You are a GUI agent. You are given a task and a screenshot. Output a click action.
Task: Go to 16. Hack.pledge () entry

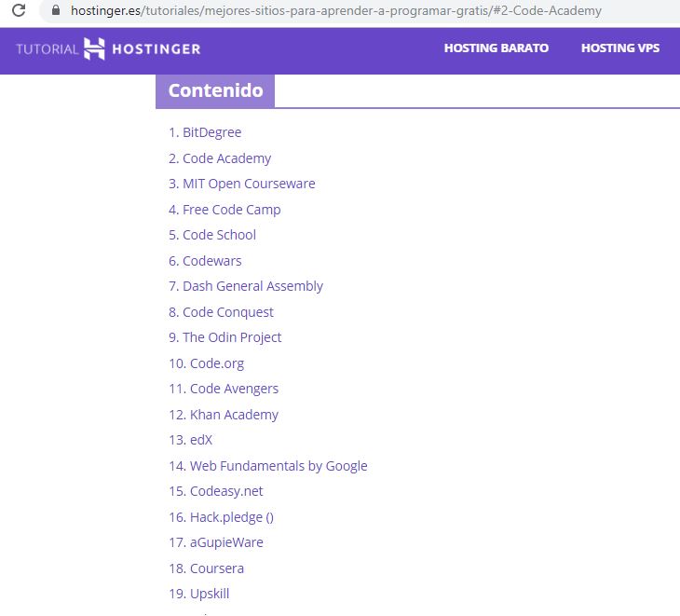tap(221, 517)
